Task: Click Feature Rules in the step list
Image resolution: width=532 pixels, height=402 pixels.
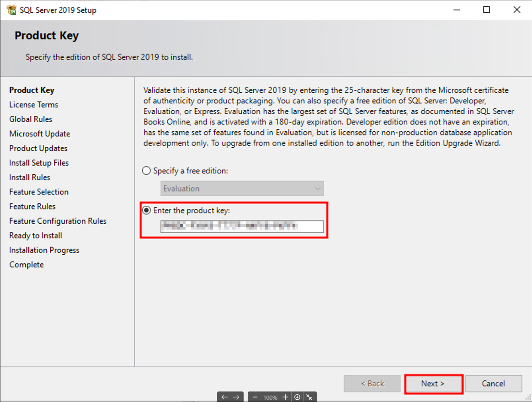Action: 32,206
